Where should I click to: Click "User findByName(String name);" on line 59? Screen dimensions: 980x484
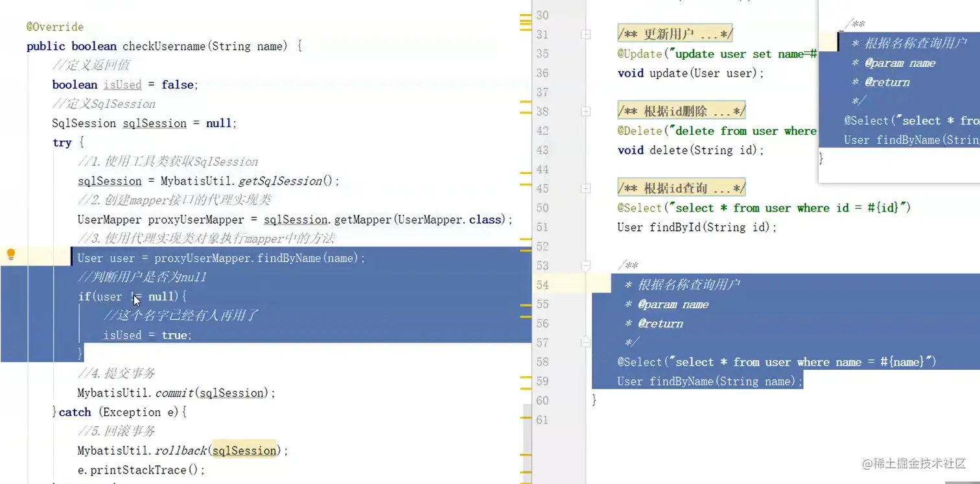coord(710,381)
